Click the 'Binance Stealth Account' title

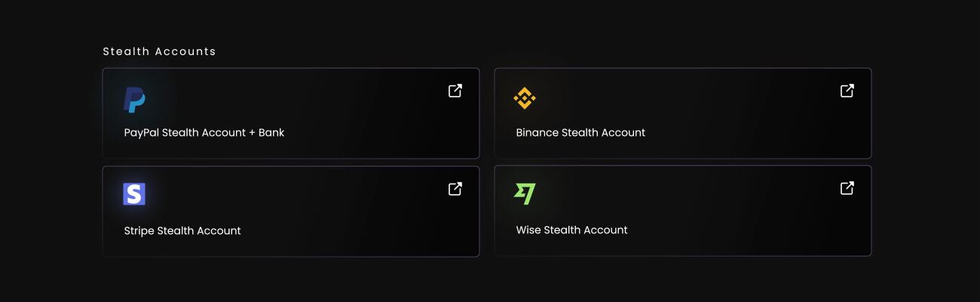coord(580,133)
